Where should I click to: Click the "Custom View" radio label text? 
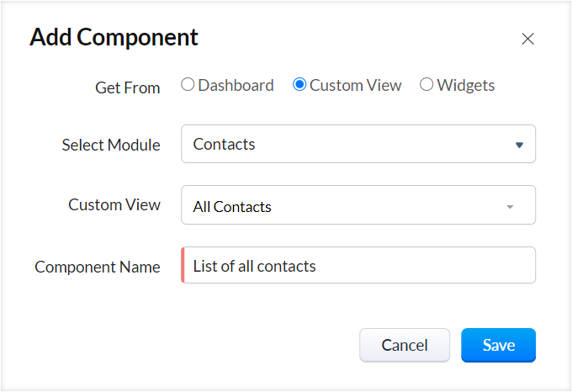coord(356,85)
